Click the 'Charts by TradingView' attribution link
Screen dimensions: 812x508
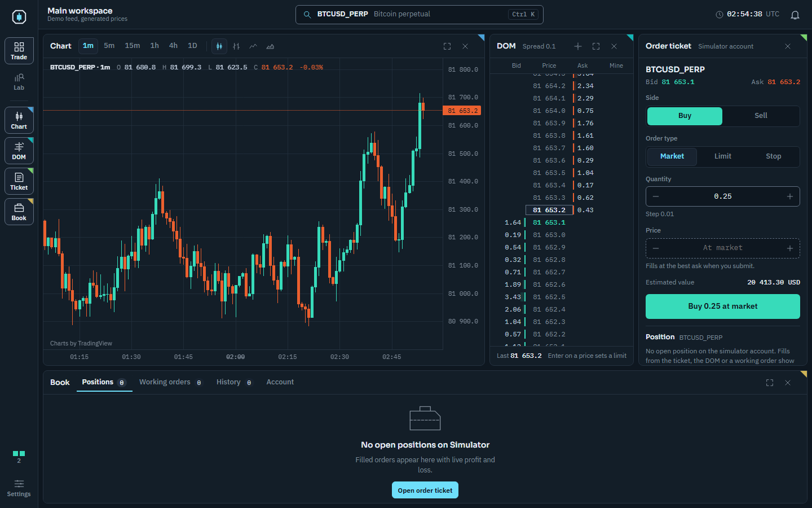pyautogui.click(x=81, y=343)
